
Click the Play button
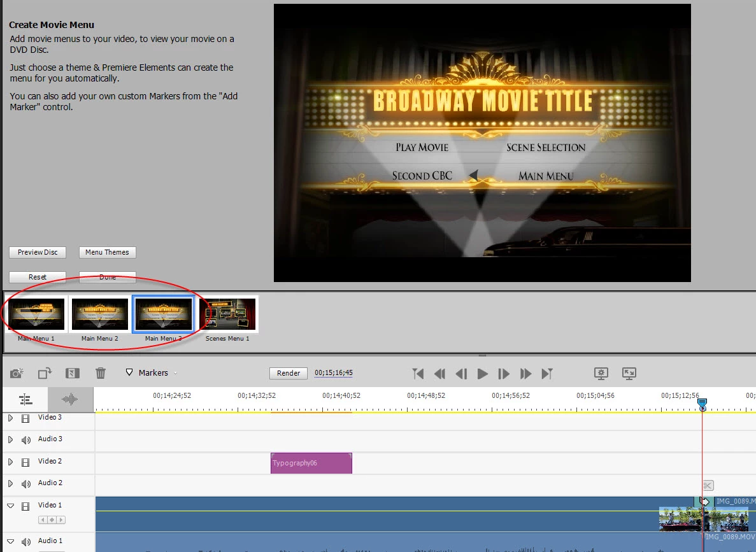[482, 374]
